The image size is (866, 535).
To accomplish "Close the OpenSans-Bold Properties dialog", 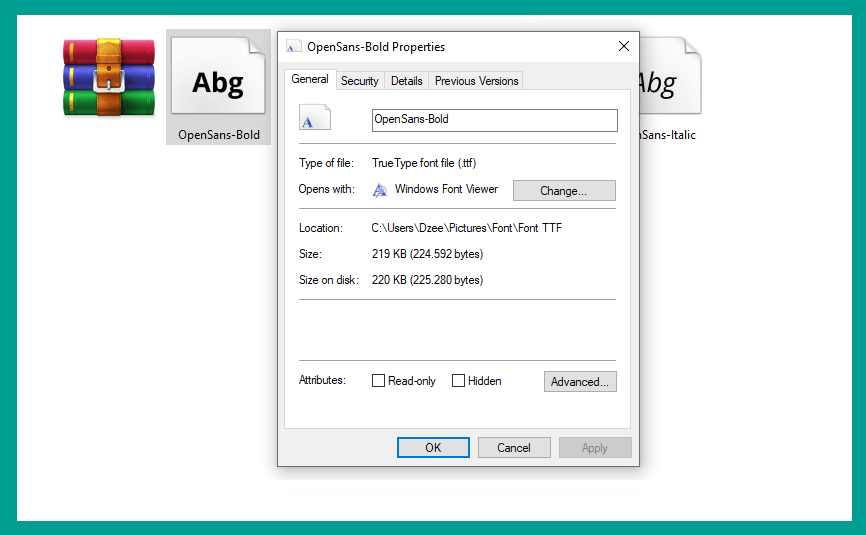I will 624,46.
